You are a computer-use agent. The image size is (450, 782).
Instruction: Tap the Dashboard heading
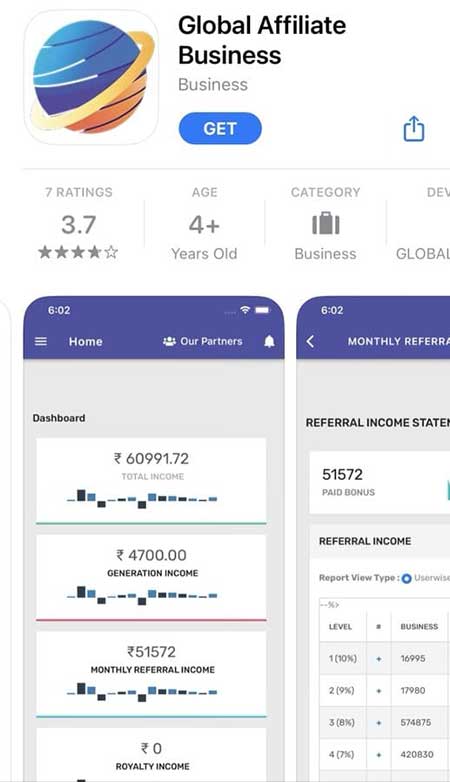click(x=59, y=418)
